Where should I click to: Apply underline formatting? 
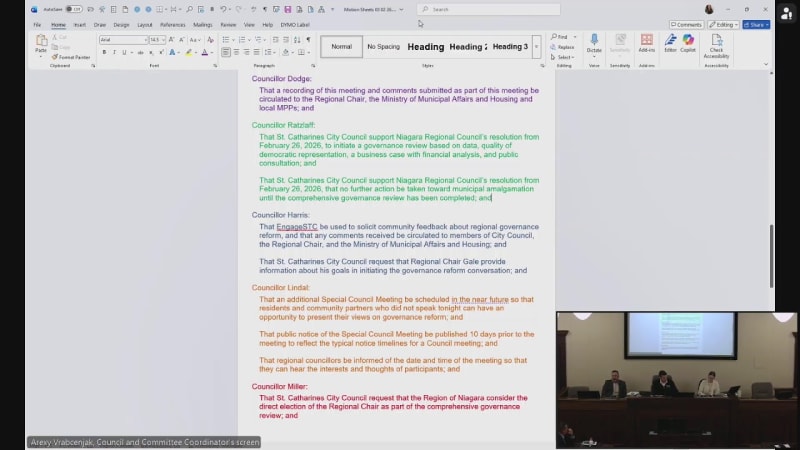[123, 52]
